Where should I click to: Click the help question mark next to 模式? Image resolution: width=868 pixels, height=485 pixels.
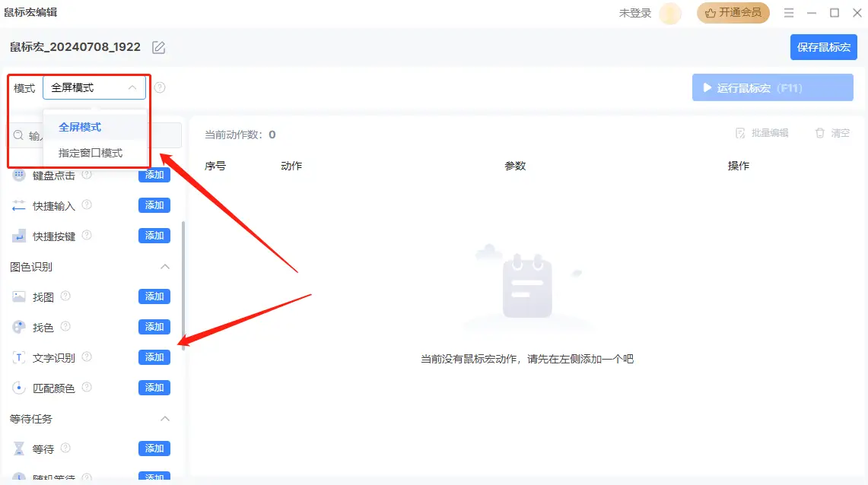click(x=160, y=87)
